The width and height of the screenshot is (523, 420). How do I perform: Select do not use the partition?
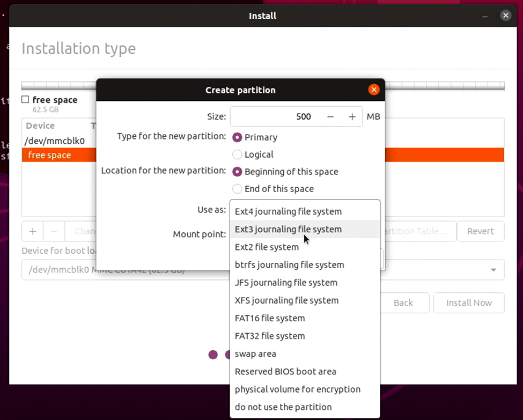305,407
